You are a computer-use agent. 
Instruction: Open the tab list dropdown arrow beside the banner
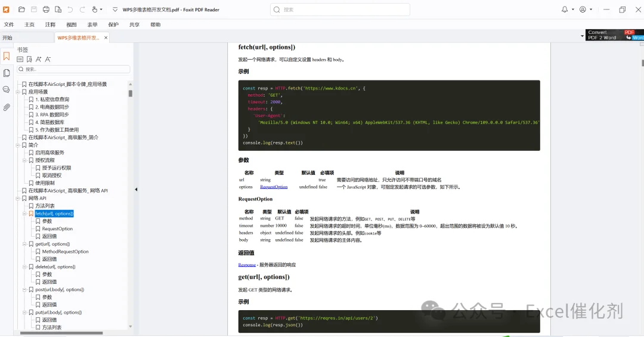tap(582, 36)
